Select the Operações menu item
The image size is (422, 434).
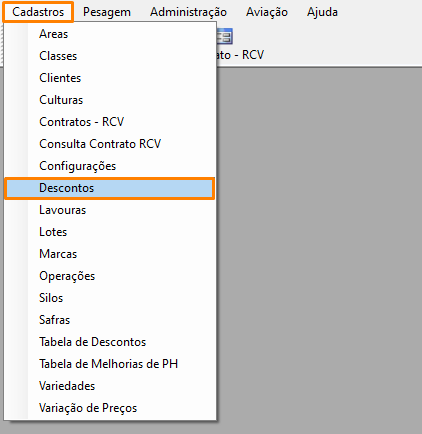coord(110,276)
